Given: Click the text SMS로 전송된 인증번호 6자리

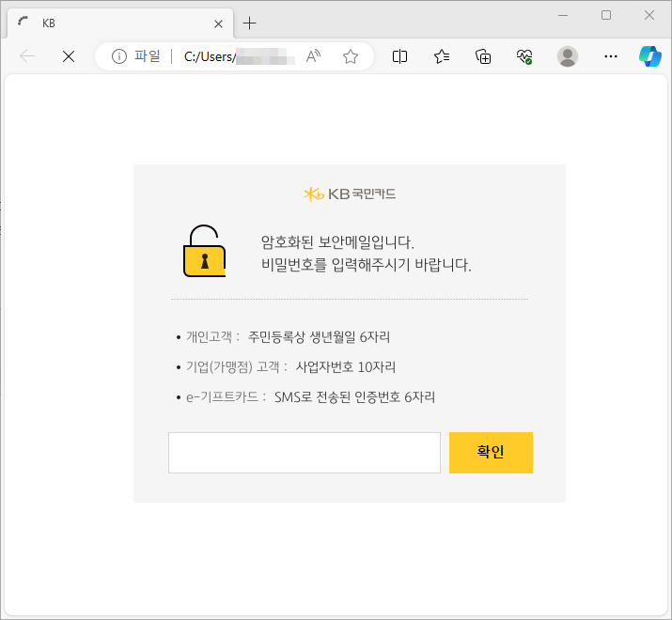Looking at the screenshot, I should (354, 396).
